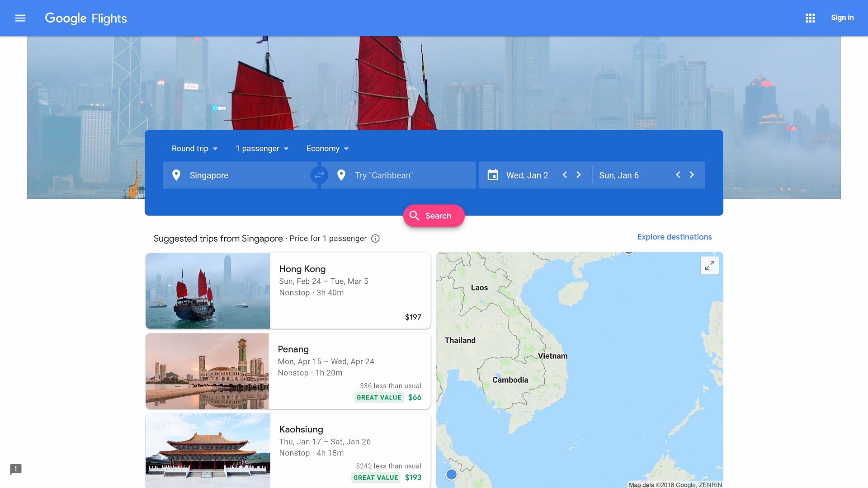This screenshot has height=488, width=868.
Task: Click the info circle icon near passenger price
Action: pyautogui.click(x=375, y=238)
